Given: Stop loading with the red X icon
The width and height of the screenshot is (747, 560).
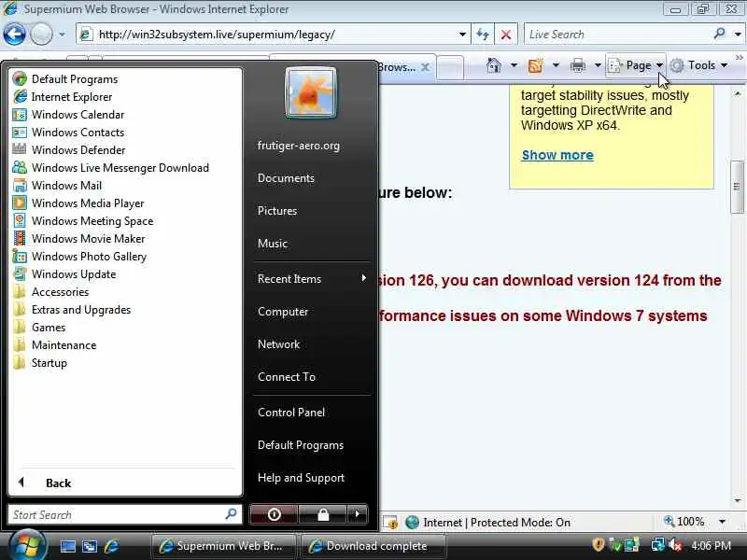Looking at the screenshot, I should click(x=506, y=35).
